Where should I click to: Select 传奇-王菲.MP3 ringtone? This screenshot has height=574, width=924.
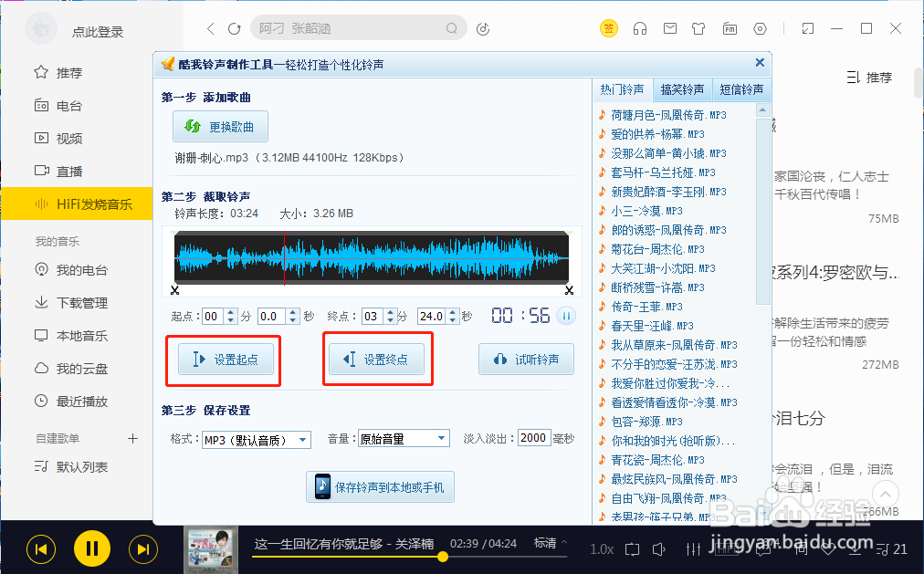(646, 307)
